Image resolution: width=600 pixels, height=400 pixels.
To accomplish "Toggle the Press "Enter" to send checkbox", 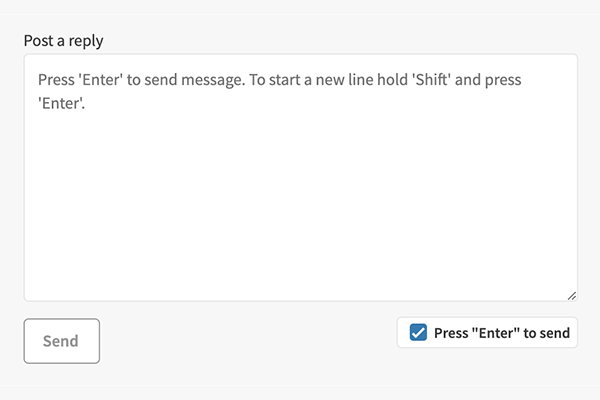I will pos(419,333).
